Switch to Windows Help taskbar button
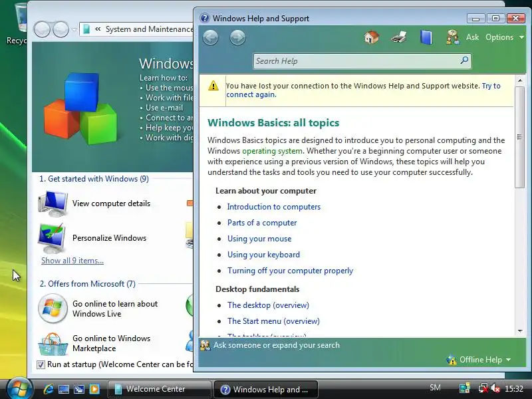The image size is (532, 399). 266,389
